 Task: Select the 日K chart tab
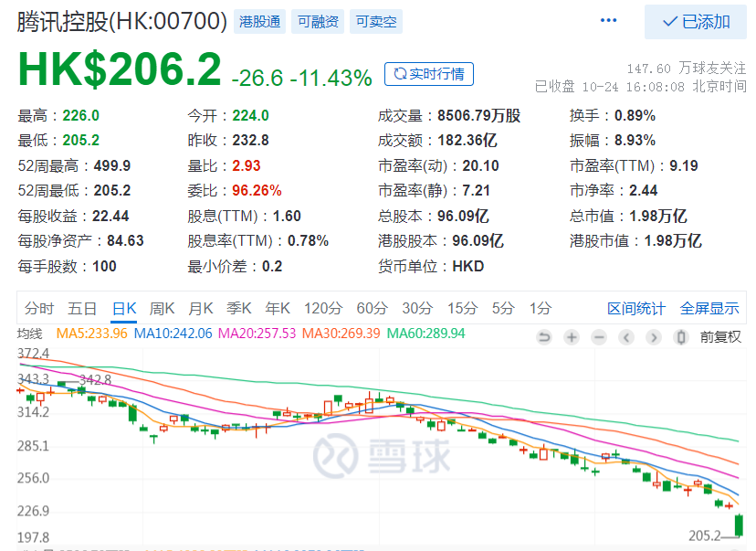[124, 308]
